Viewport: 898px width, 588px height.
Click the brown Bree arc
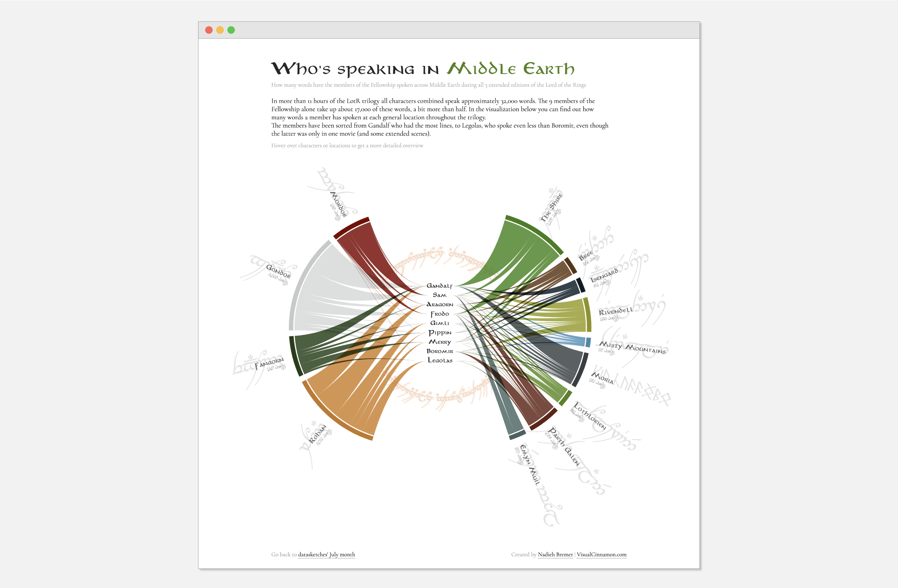(x=571, y=266)
